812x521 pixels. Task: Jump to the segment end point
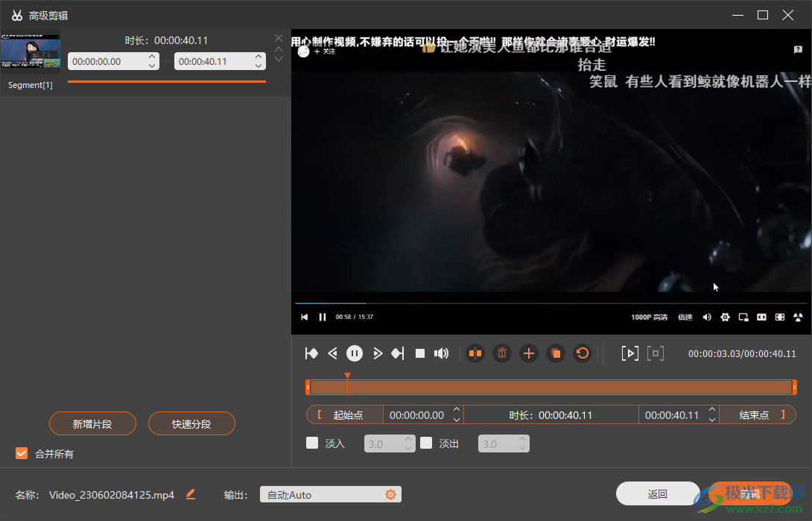pyautogui.click(x=398, y=353)
